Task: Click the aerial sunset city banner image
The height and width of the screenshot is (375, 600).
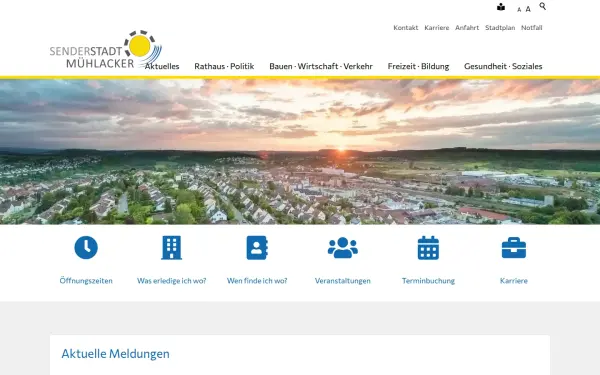Action: pos(300,152)
